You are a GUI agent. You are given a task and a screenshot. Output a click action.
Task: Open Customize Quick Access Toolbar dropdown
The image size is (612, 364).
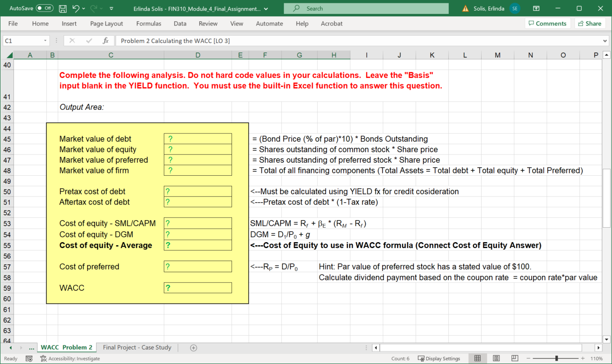point(112,8)
